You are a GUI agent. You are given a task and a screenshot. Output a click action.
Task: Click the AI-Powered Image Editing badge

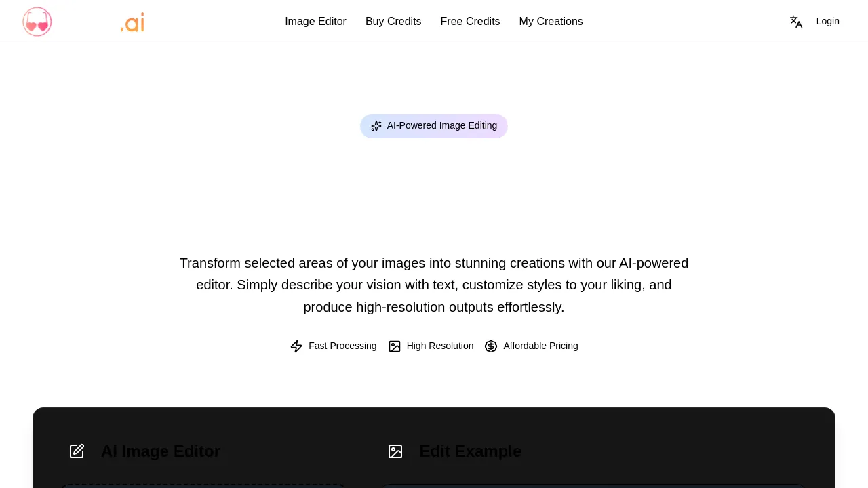click(x=434, y=125)
